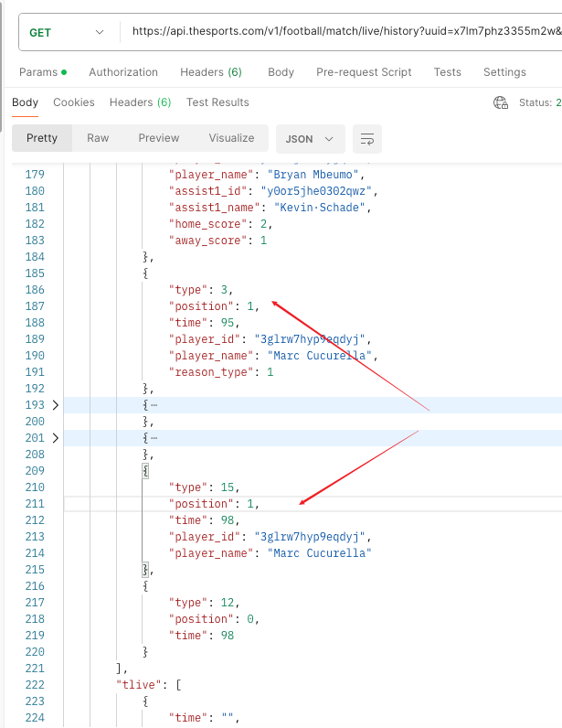Image resolution: width=562 pixels, height=728 pixels.
Task: Open the Test Results tab
Action: 217,102
